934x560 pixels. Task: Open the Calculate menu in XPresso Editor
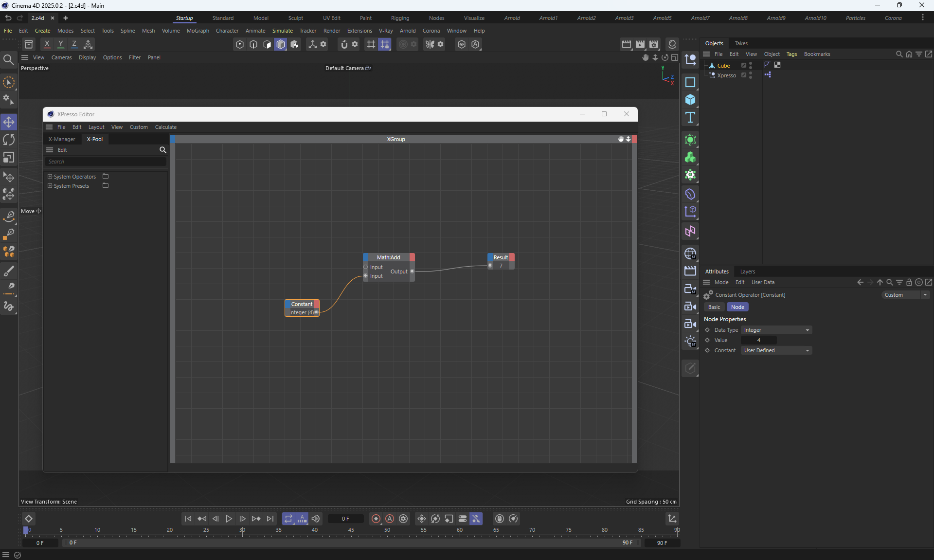165,127
